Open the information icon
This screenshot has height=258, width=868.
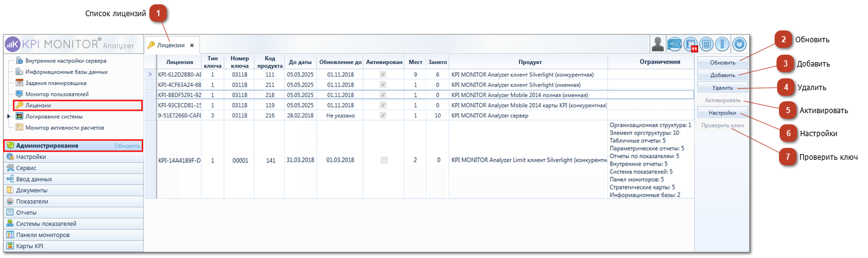pos(722,44)
